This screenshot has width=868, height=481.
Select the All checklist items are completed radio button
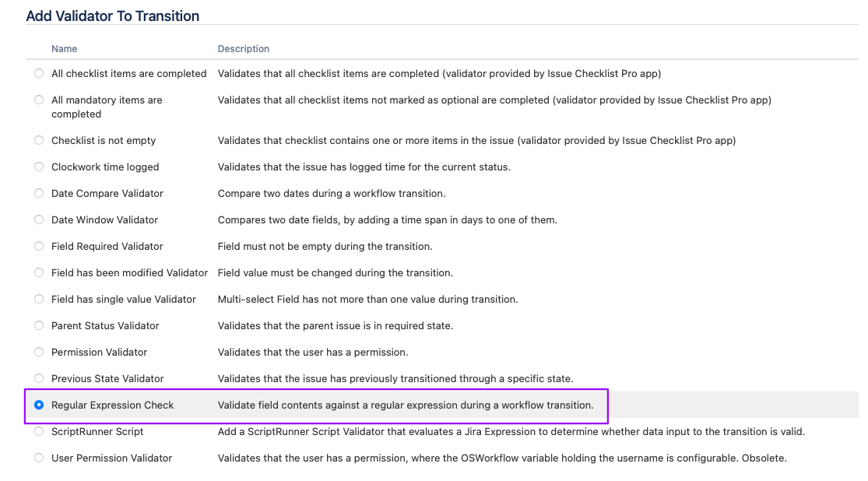39,73
